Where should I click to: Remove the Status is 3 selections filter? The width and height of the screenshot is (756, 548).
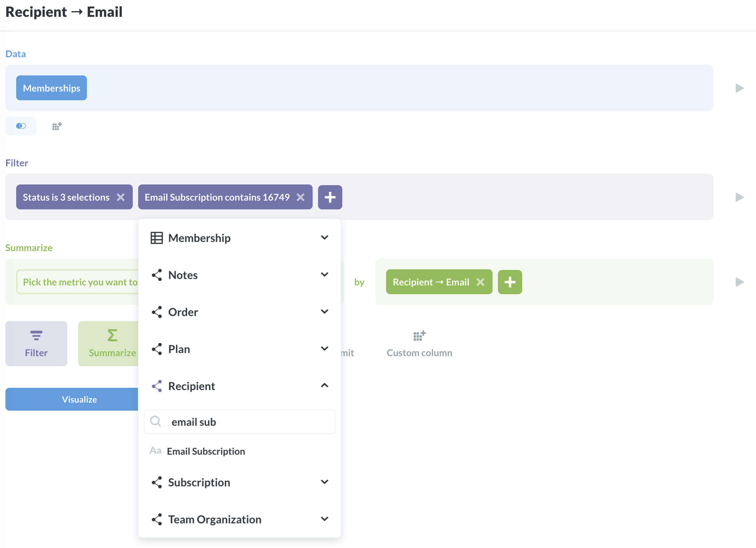pos(121,197)
